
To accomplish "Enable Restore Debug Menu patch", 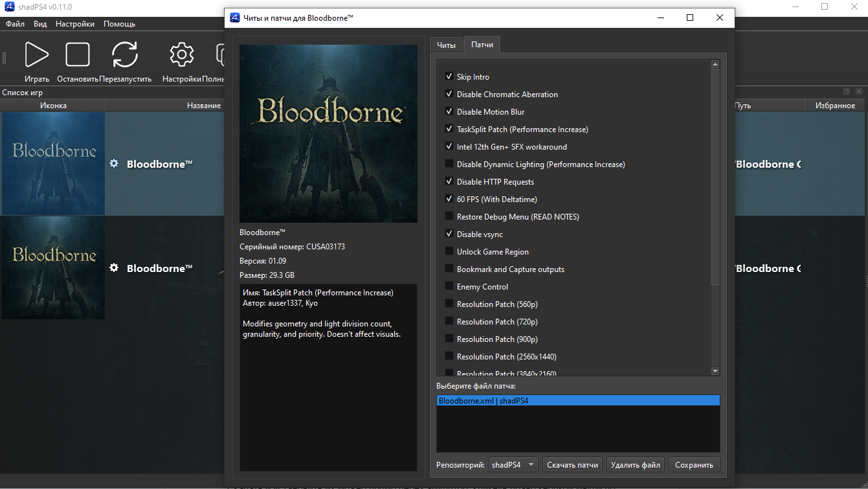I will pyautogui.click(x=449, y=216).
